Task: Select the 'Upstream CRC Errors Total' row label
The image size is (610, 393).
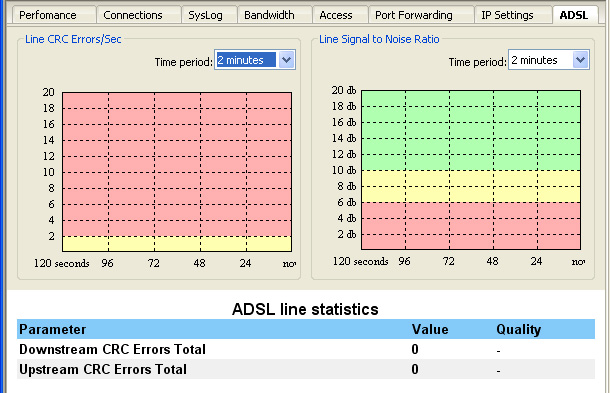Action: (103, 369)
